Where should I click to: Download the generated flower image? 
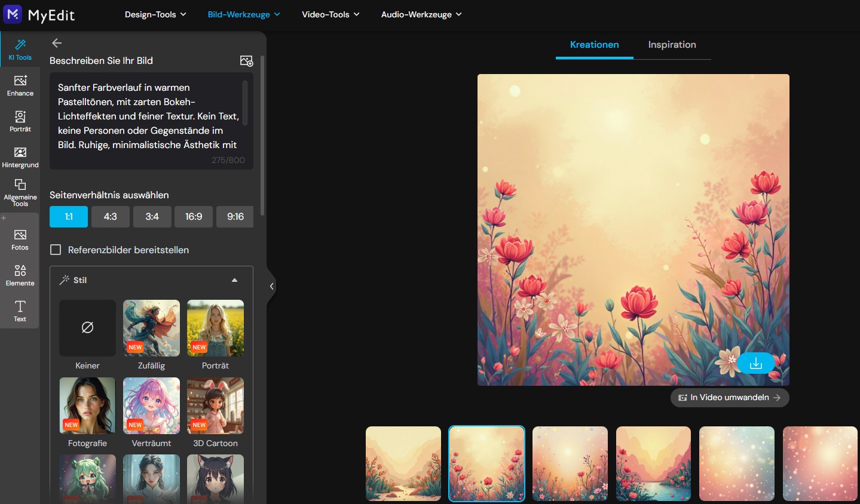pos(755,363)
